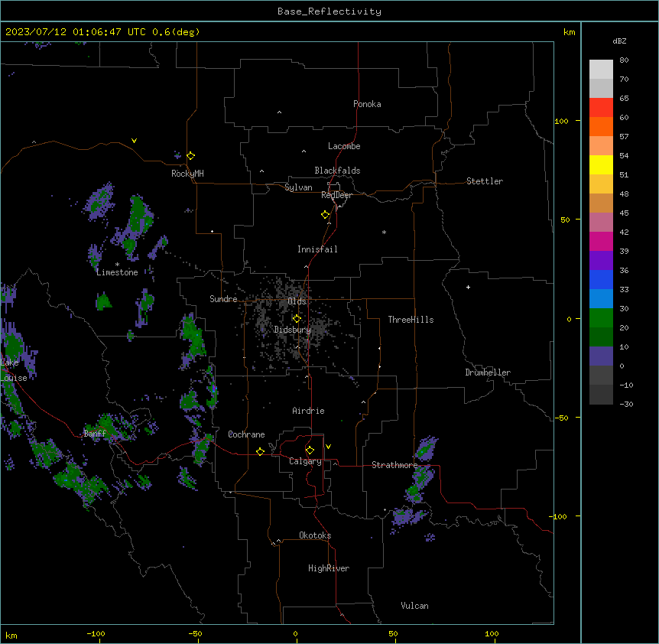Click the Strathmore label
Viewport: 659px width, 644px height.
(x=394, y=465)
